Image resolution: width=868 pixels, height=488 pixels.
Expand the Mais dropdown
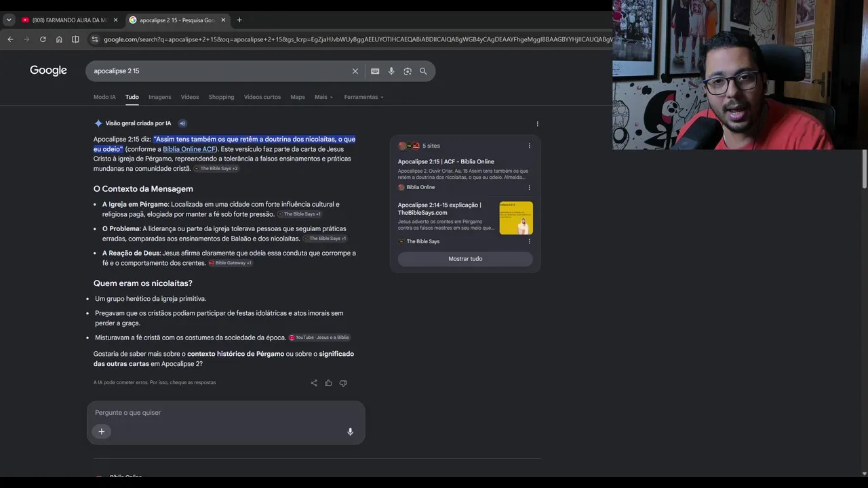323,97
